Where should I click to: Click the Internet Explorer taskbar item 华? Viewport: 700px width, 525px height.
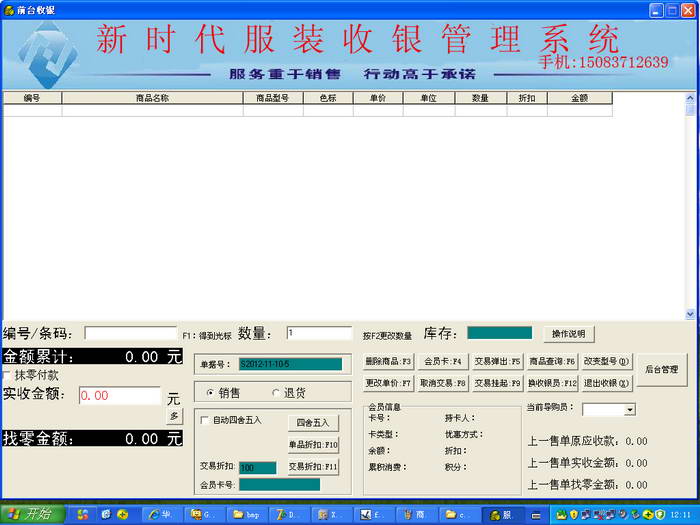pos(161,515)
